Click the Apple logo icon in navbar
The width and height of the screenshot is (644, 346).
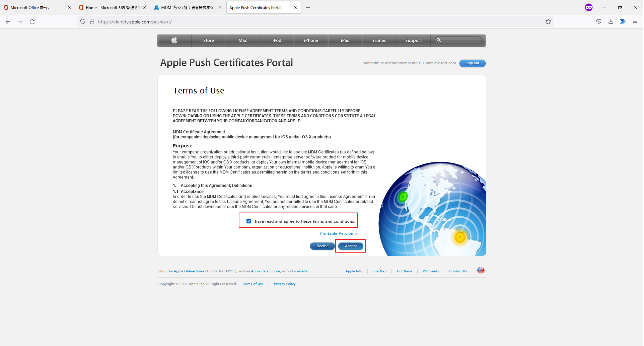pos(174,40)
